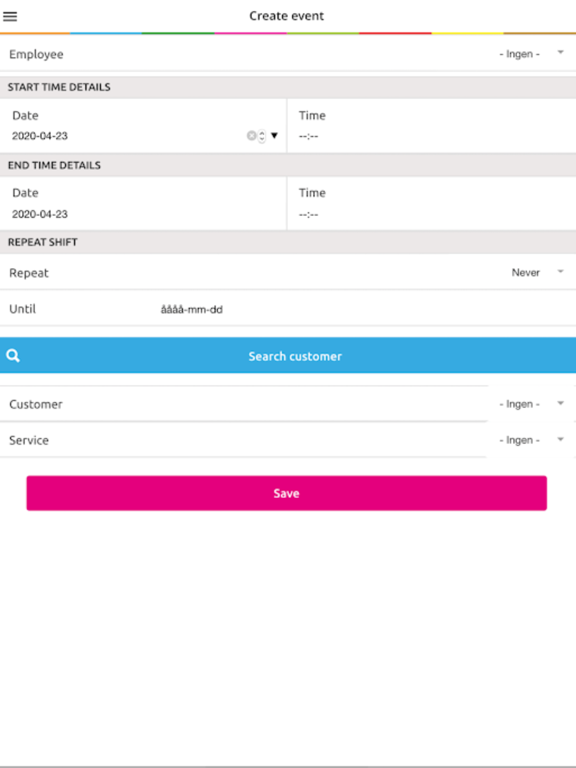The width and height of the screenshot is (576, 768).
Task: Open the start date calendar picker arrow
Action: click(x=274, y=136)
